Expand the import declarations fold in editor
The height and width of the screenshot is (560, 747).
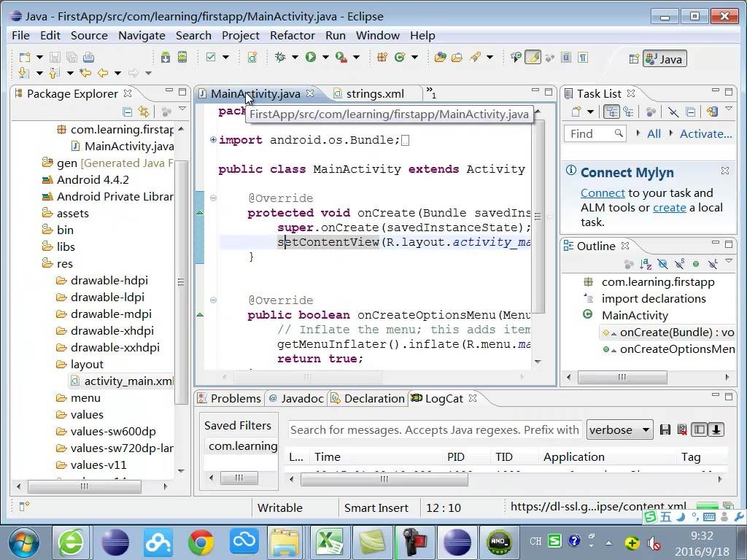(x=213, y=139)
